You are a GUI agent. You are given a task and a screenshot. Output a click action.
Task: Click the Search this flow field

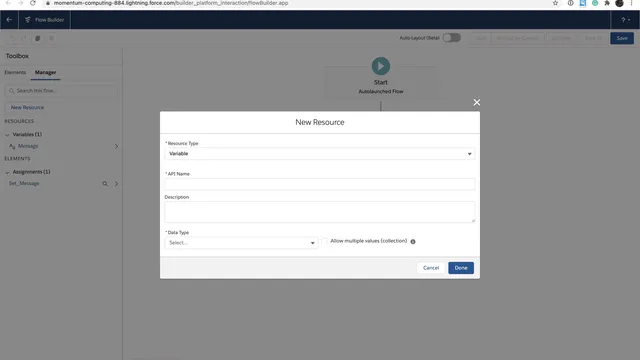(x=61, y=91)
